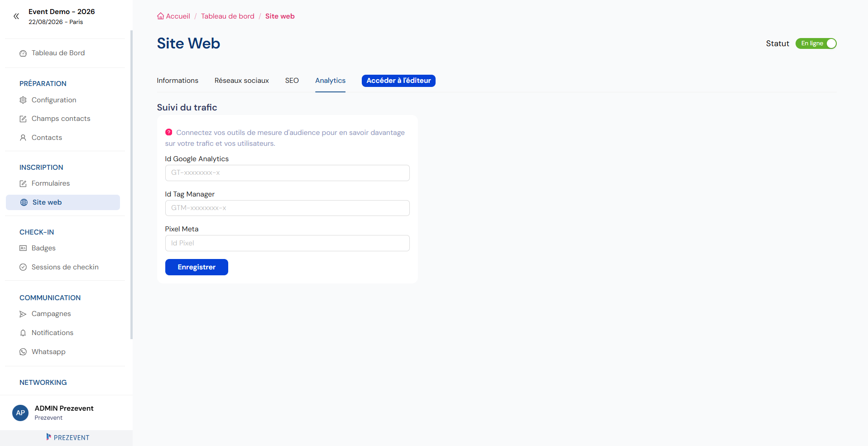Click the Formulaires edit icon
This screenshot has width=868, height=446.
point(23,184)
